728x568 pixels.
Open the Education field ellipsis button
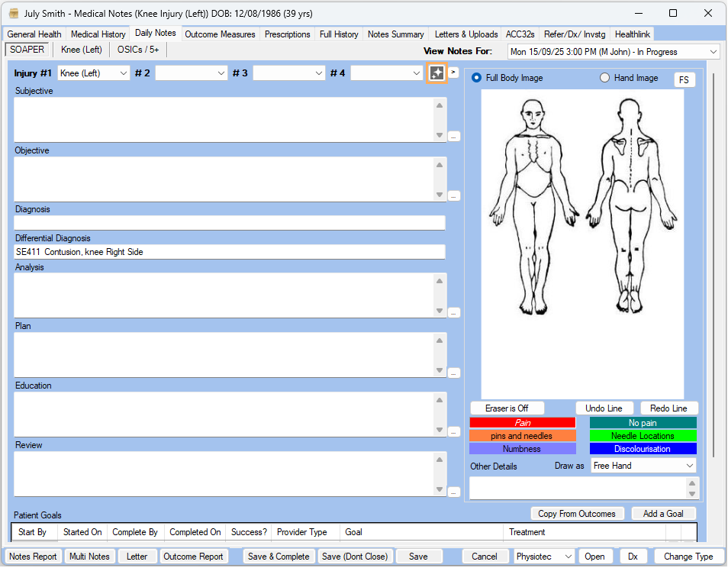click(454, 431)
